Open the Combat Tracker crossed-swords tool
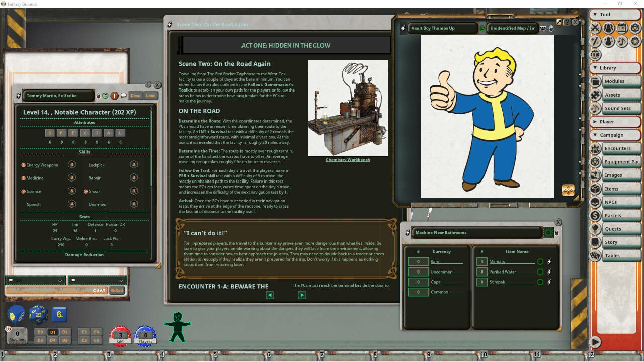Image resolution: width=644 pixels, height=362 pixels. point(595,28)
